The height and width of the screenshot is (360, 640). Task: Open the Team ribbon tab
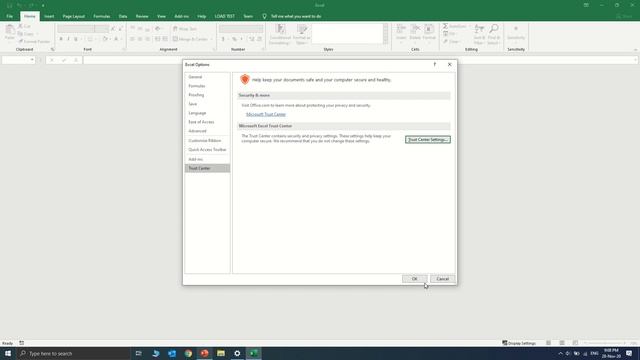pyautogui.click(x=248, y=16)
